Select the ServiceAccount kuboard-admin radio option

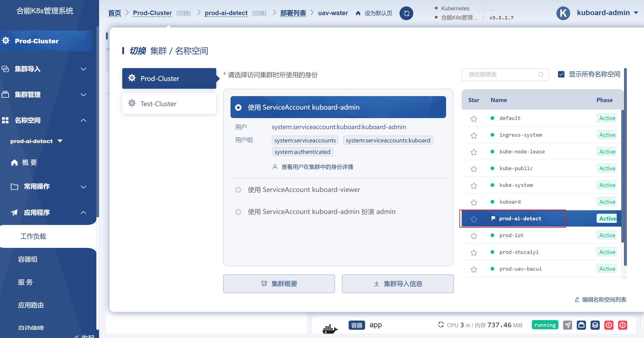point(238,108)
